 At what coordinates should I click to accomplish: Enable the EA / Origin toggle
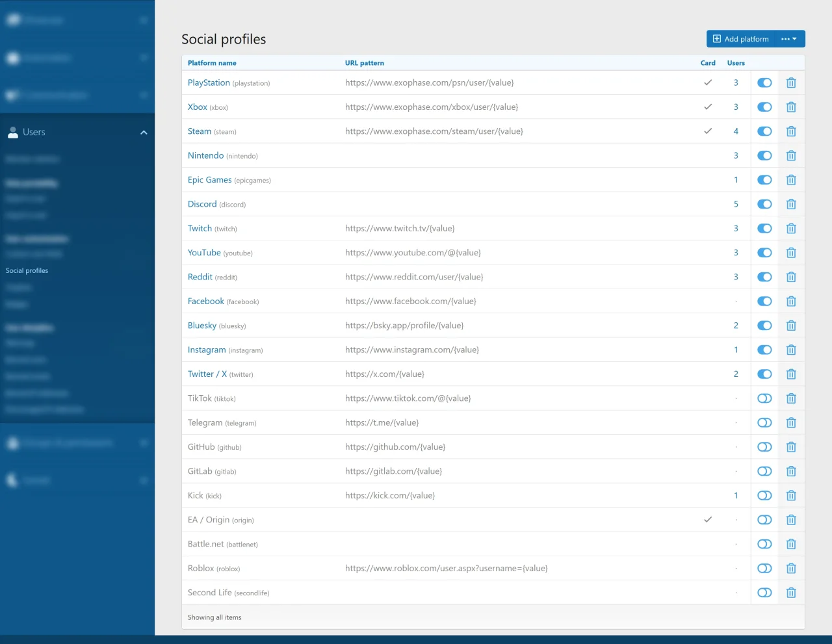pos(764,520)
